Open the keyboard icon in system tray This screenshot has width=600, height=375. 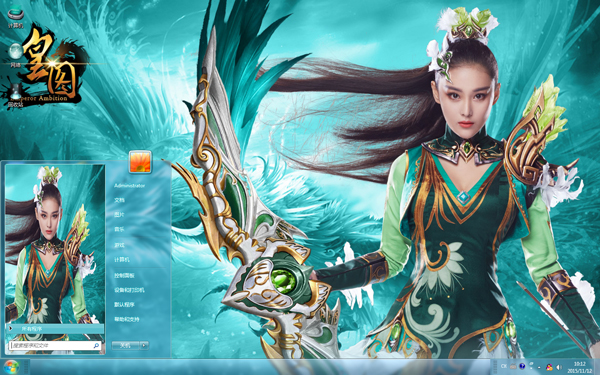[513, 366]
